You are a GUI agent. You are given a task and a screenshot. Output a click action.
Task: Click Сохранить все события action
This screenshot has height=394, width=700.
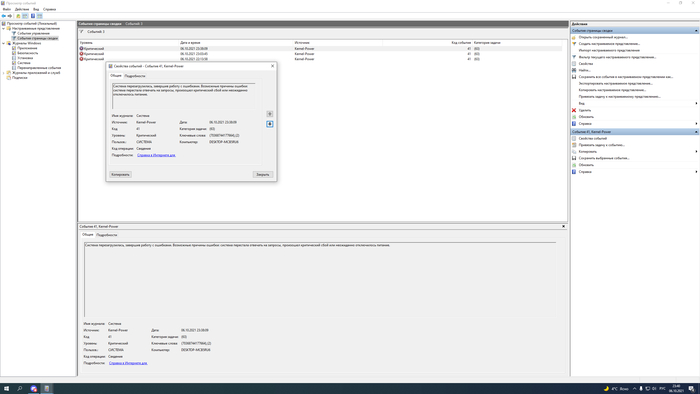(x=625, y=77)
